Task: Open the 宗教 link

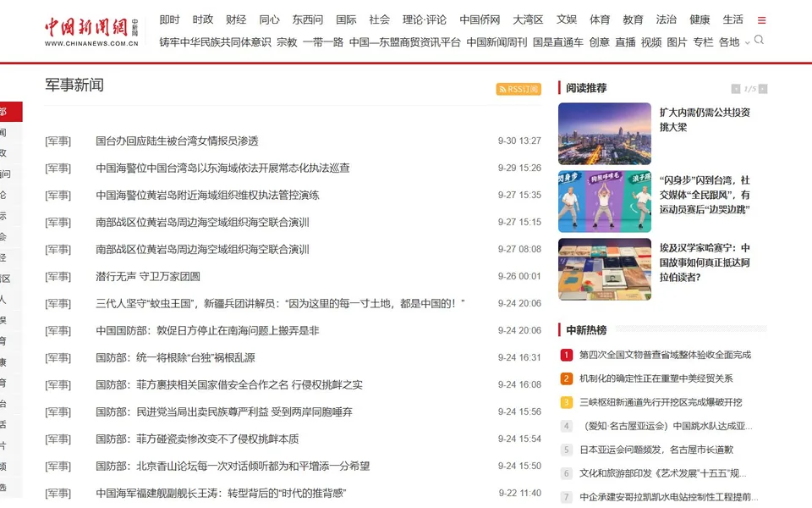Action: click(287, 42)
